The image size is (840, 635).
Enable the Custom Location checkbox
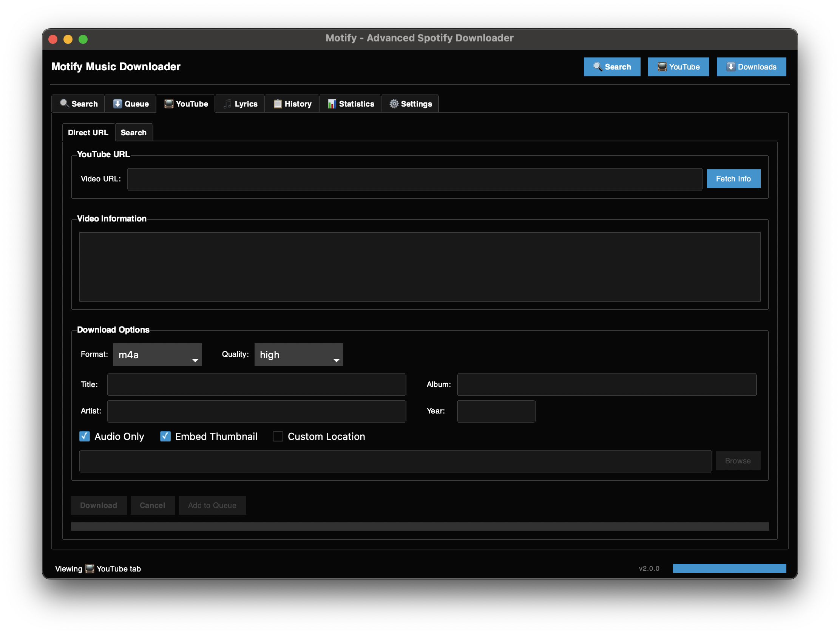click(x=278, y=436)
